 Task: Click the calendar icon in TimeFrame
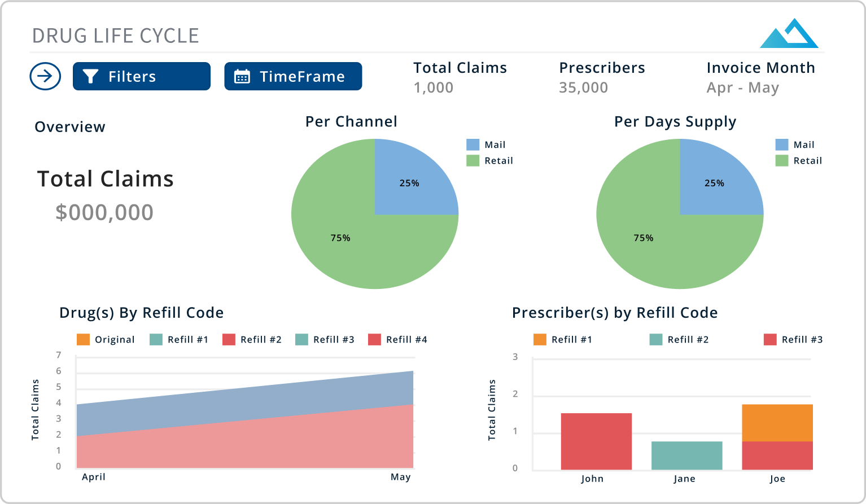click(242, 76)
